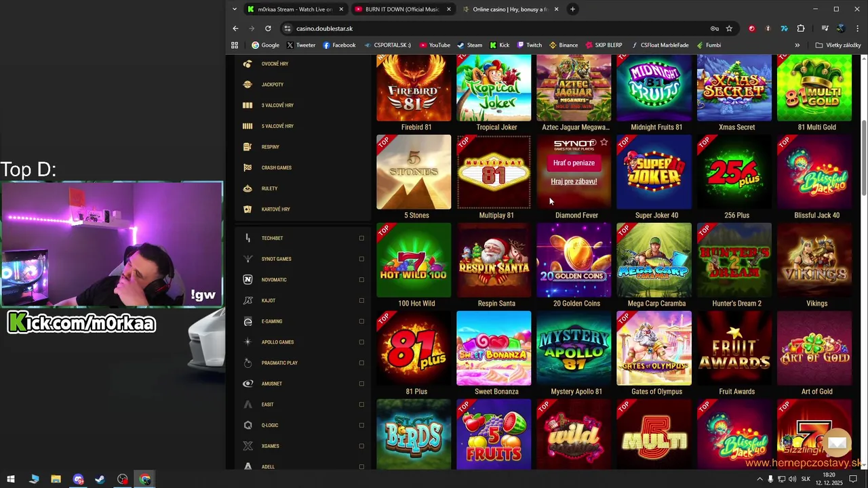The width and height of the screenshot is (868, 488).
Task: Tick the Techabet provider checkbox
Action: pyautogui.click(x=361, y=238)
